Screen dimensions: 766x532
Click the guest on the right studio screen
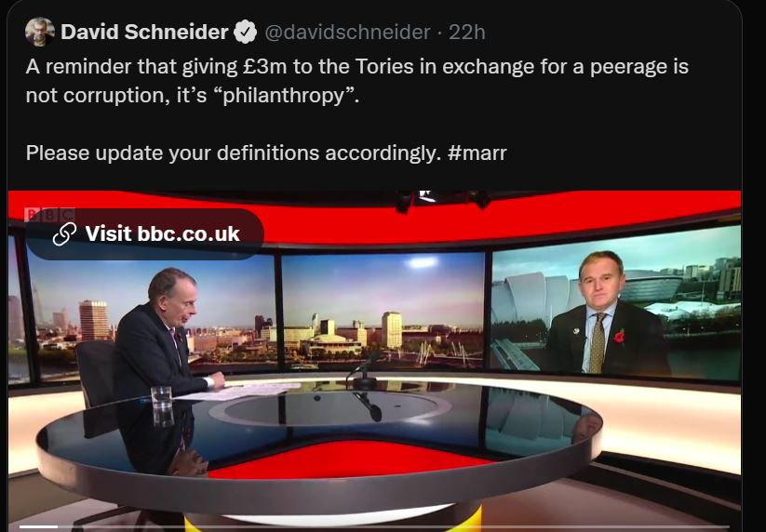coord(606,314)
